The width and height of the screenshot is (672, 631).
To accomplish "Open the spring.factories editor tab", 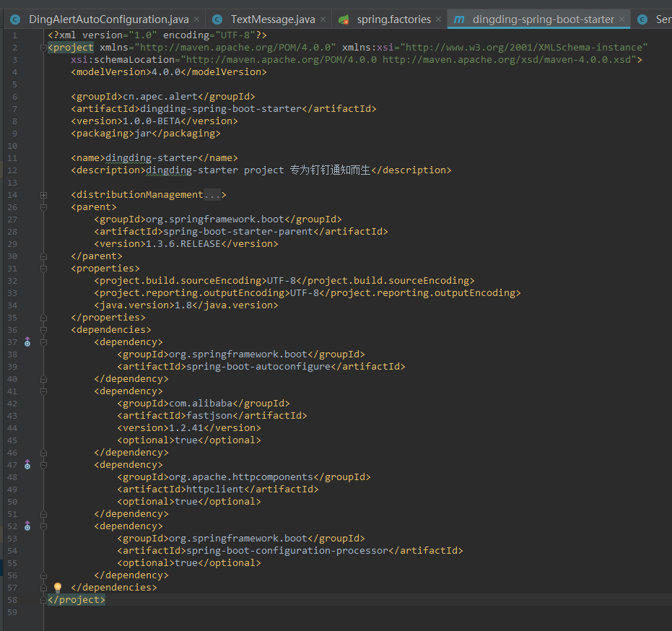I will (x=393, y=19).
